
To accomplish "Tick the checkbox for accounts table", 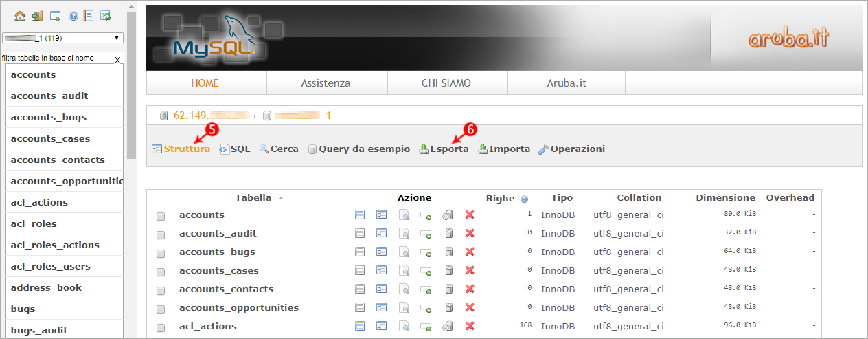I will coord(161,216).
